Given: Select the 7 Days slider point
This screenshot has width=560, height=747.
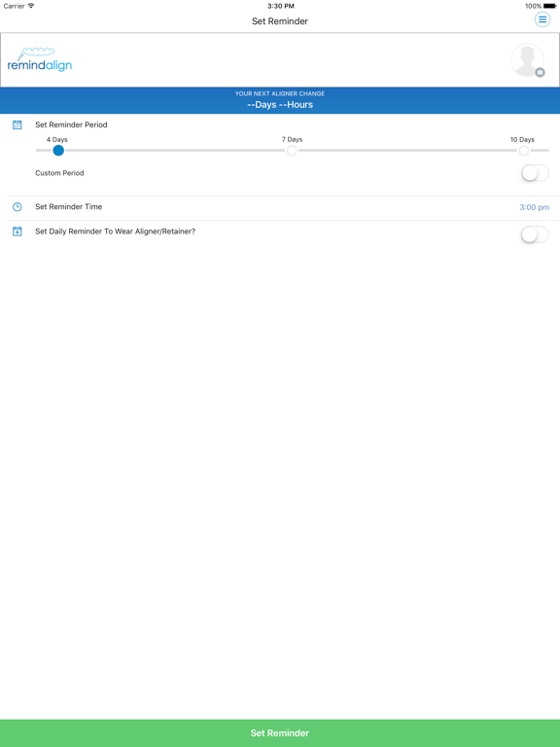Looking at the screenshot, I should click(292, 151).
